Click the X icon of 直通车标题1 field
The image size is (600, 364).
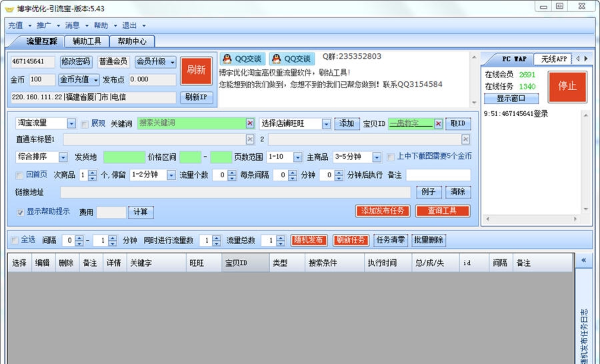(x=250, y=139)
